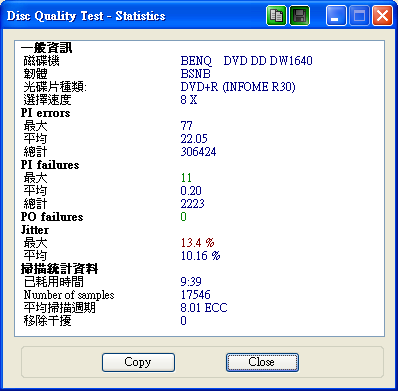Click the floppy disk save icon
Screen dimensions: 398x391
pyautogui.click(x=299, y=16)
